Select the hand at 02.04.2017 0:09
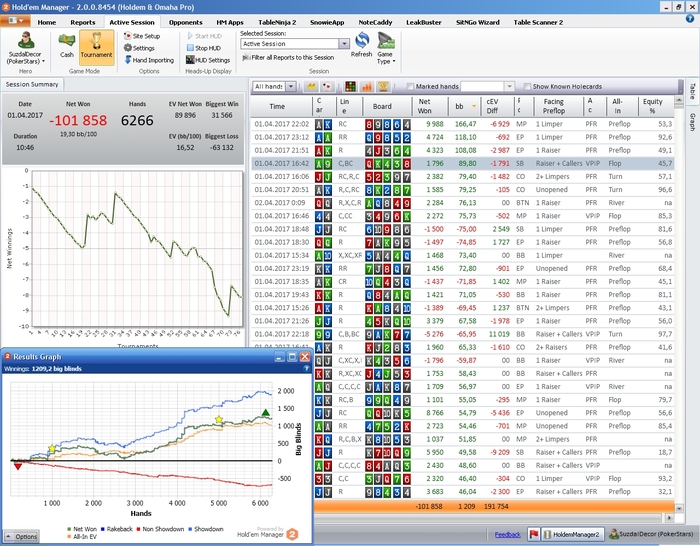This screenshot has width=700, height=546. tap(462, 203)
